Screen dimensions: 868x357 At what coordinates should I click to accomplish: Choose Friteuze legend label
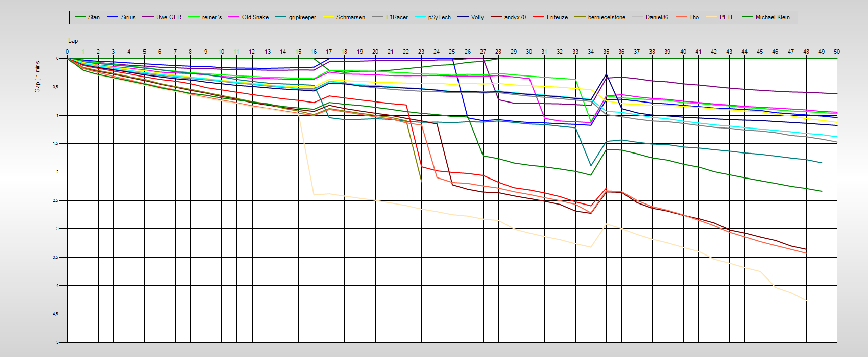tap(550, 17)
